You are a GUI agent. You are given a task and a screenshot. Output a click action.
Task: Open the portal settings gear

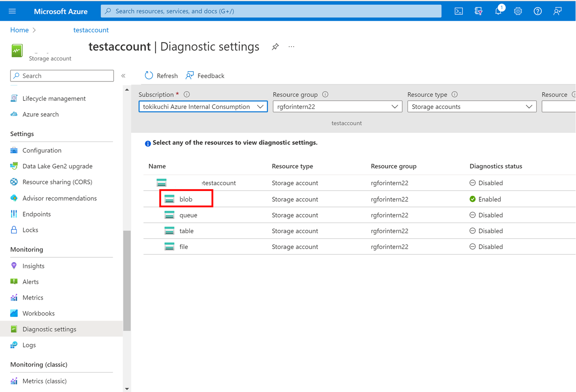click(x=518, y=11)
